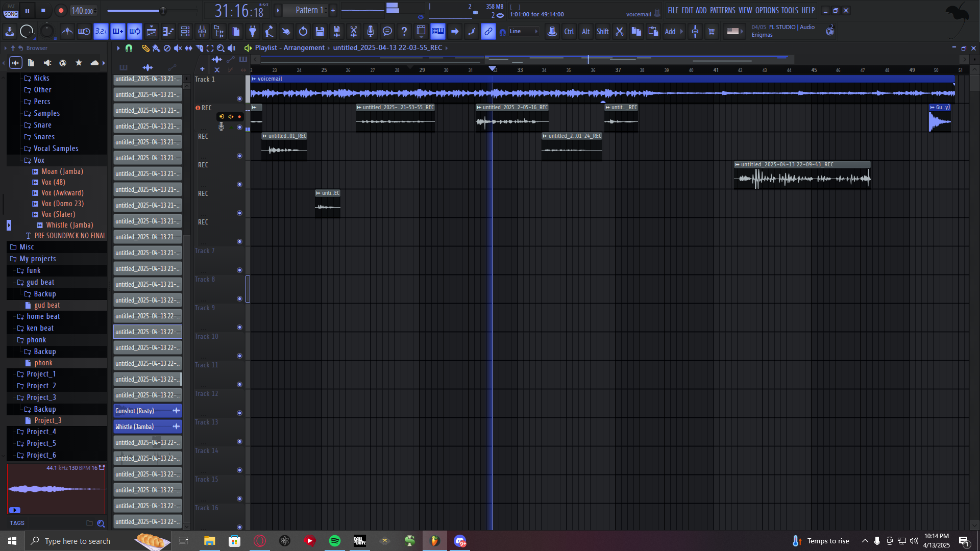Click the record button in transport
Image resolution: width=980 pixels, height=551 pixels.
(61, 10)
